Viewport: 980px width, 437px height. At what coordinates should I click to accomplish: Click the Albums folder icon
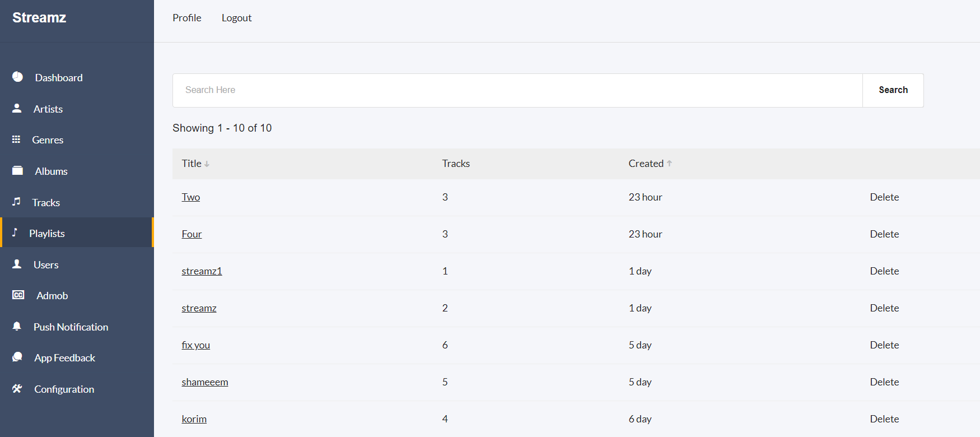point(18,170)
